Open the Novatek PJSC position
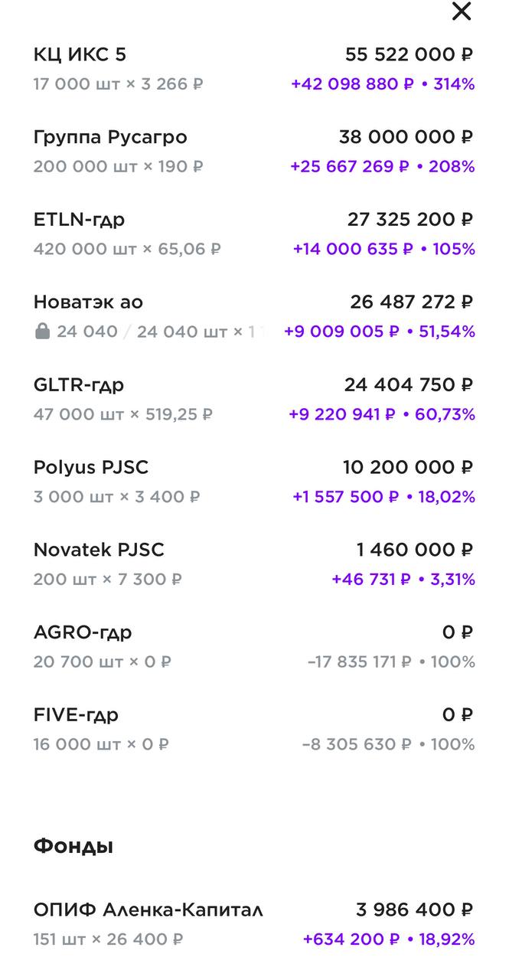509x980 pixels. click(99, 550)
